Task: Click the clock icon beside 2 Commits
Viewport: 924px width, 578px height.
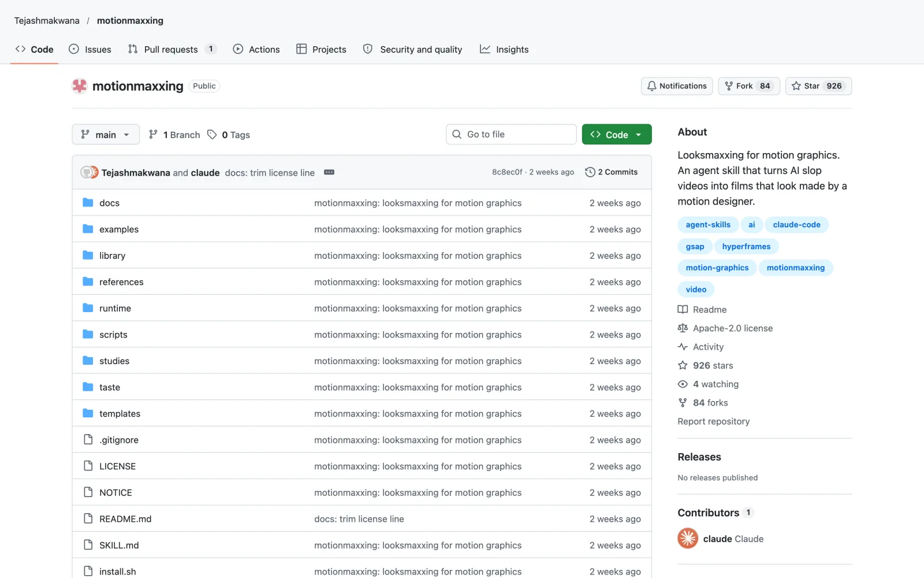Action: tap(590, 172)
